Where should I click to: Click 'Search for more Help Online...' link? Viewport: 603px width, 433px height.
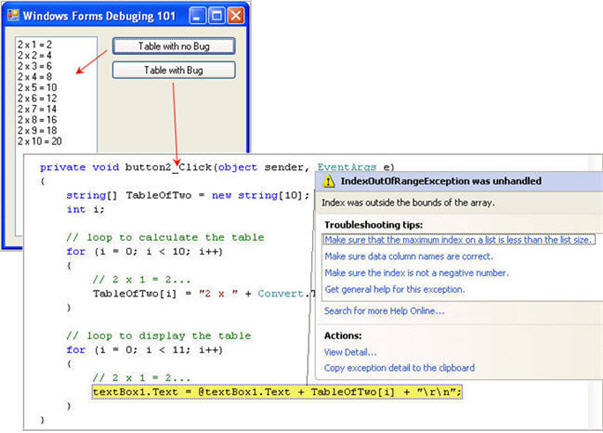[x=384, y=311]
